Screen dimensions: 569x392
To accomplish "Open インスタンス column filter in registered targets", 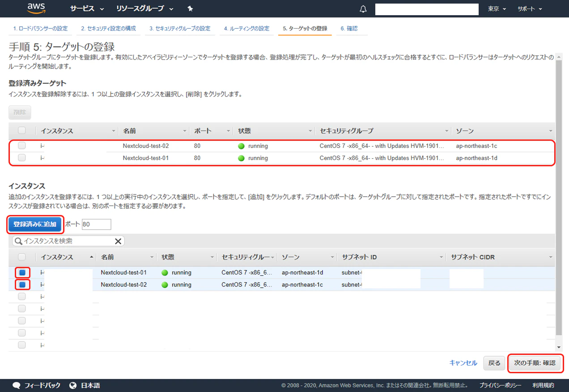I will tap(113, 131).
